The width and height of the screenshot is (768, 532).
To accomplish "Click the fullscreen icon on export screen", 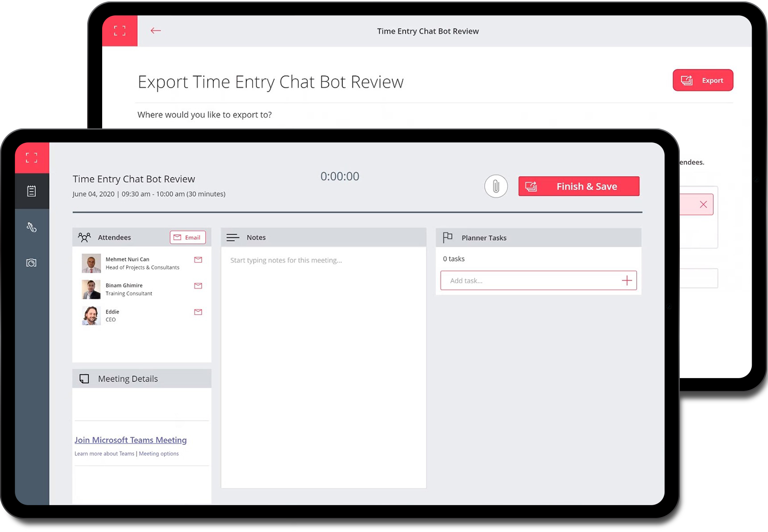I will pos(120,31).
